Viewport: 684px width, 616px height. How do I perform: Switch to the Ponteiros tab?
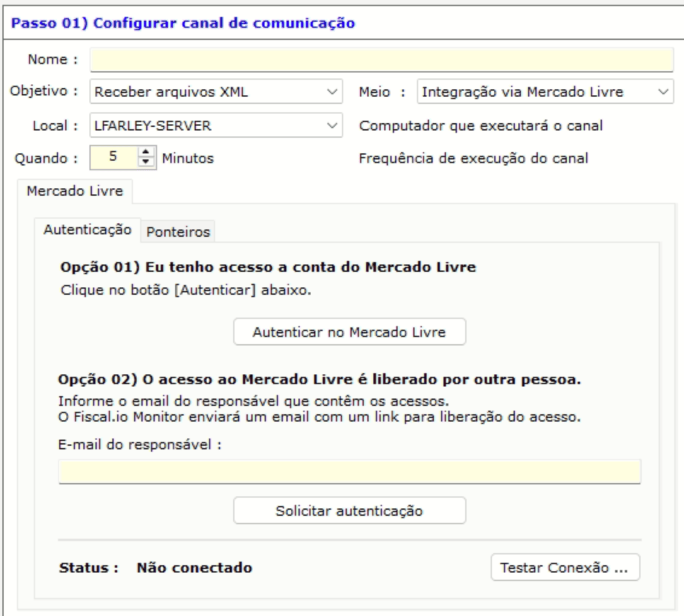[178, 232]
